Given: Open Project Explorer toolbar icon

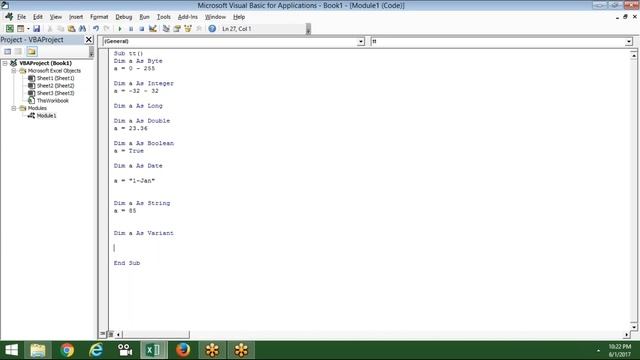Looking at the screenshot, I should 166,29.
